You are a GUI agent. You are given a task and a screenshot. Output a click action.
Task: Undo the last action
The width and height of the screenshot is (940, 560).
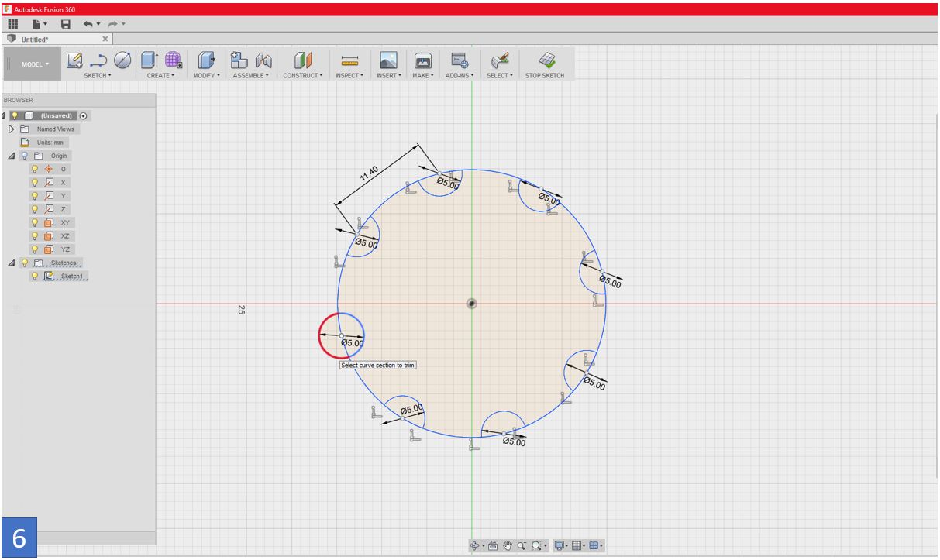tap(89, 25)
